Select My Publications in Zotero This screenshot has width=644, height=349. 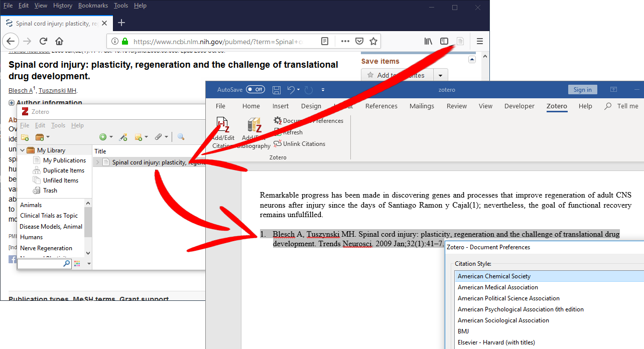tap(64, 160)
